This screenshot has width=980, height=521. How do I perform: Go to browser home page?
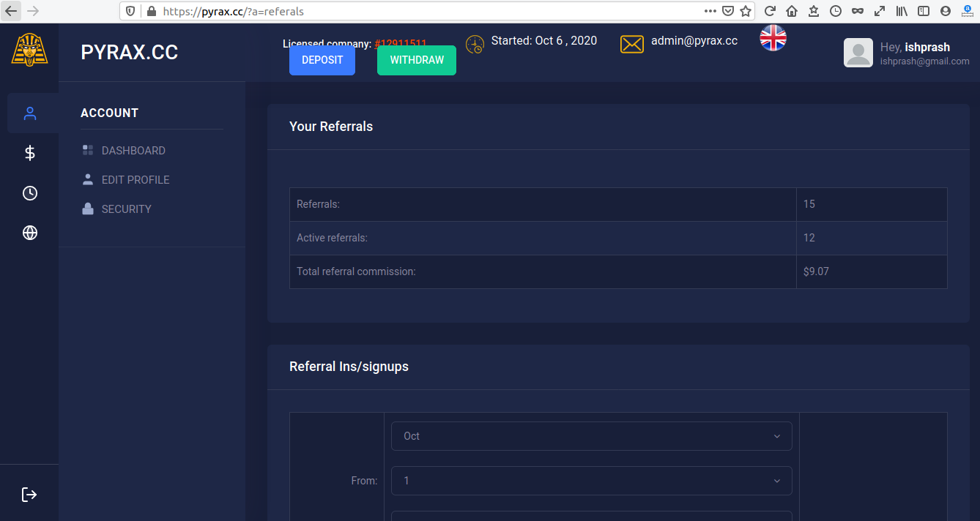tap(792, 11)
